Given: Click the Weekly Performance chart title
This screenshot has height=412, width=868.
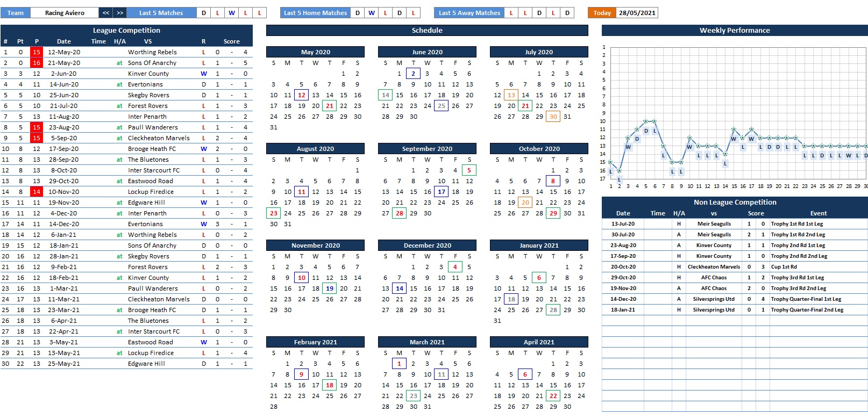Looking at the screenshot, I should click(734, 31).
